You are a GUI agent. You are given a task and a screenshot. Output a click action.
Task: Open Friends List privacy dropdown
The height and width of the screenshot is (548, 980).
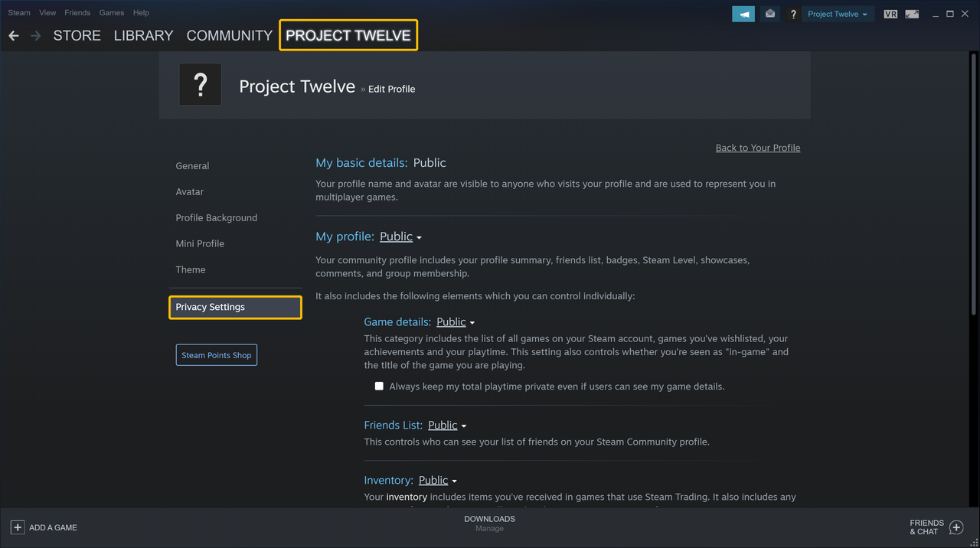pos(447,426)
